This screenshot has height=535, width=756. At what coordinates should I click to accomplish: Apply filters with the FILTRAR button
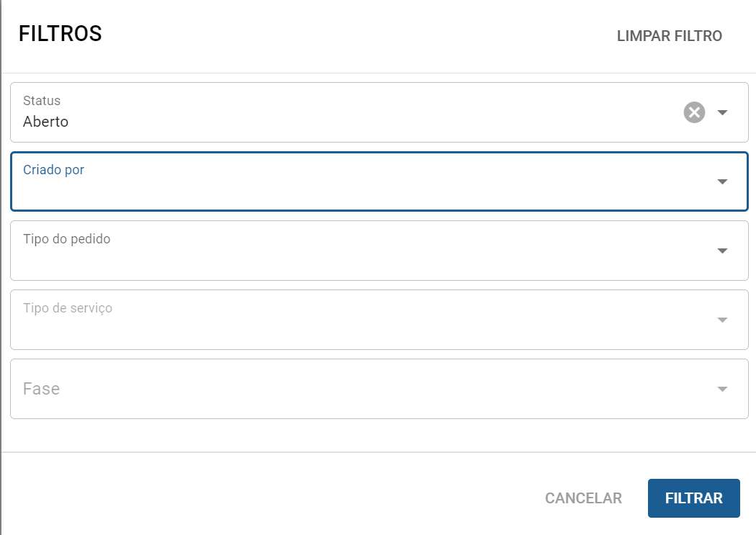[x=693, y=498]
